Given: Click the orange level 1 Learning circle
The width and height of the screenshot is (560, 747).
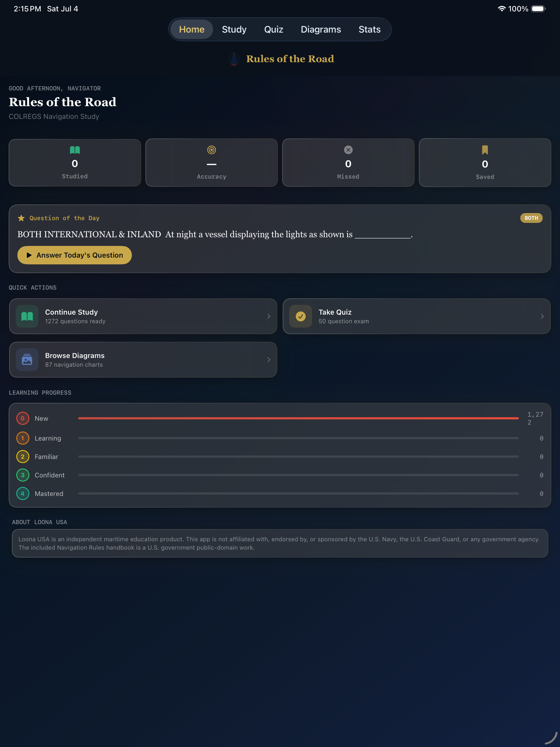Looking at the screenshot, I should pyautogui.click(x=23, y=438).
